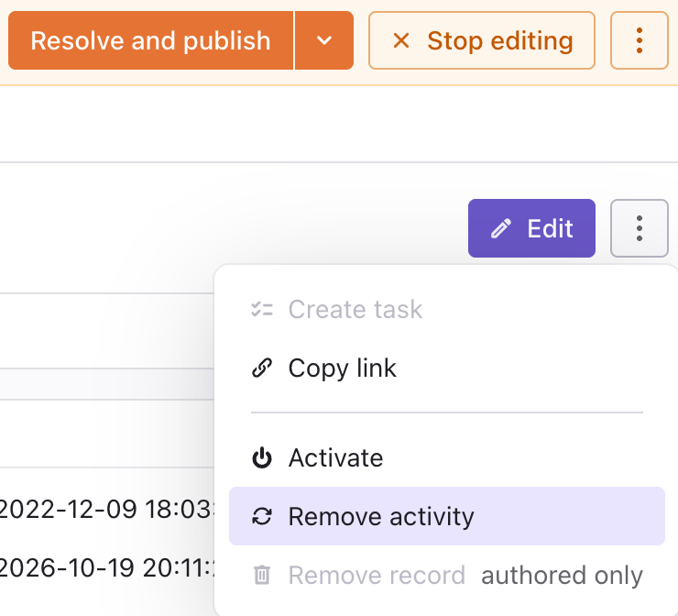Screen dimensions: 678x616
Task: Select Remove record menu entry
Action: pyautogui.click(x=447, y=576)
